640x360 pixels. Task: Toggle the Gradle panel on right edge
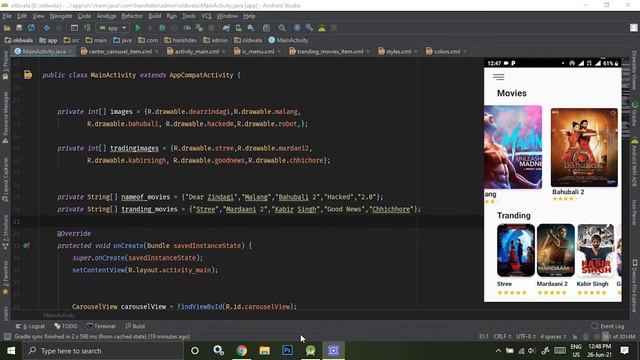(x=635, y=113)
